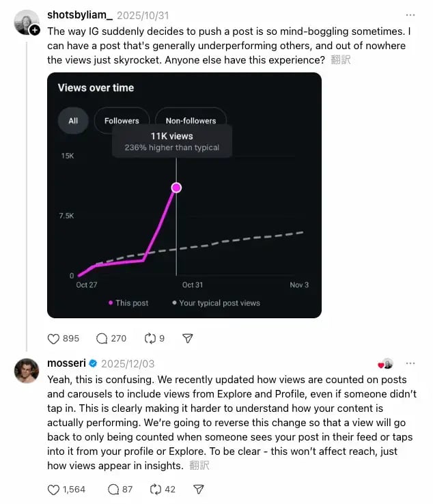Translate the shotsbyliam_ post text
The width and height of the screenshot is (433, 504).
[340, 60]
